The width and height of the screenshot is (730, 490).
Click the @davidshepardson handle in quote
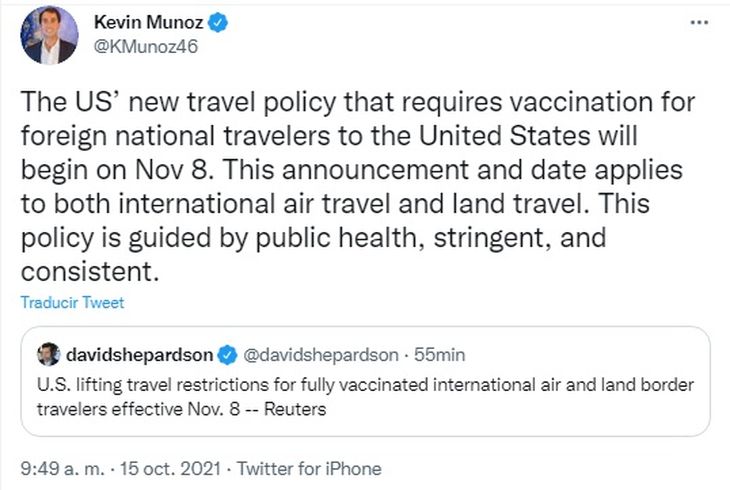tap(318, 354)
